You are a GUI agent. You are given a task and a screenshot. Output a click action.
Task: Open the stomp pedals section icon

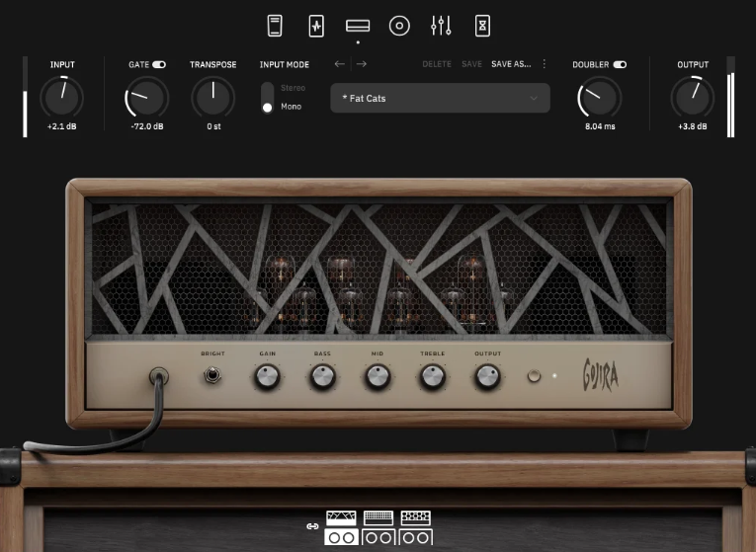pos(316,26)
